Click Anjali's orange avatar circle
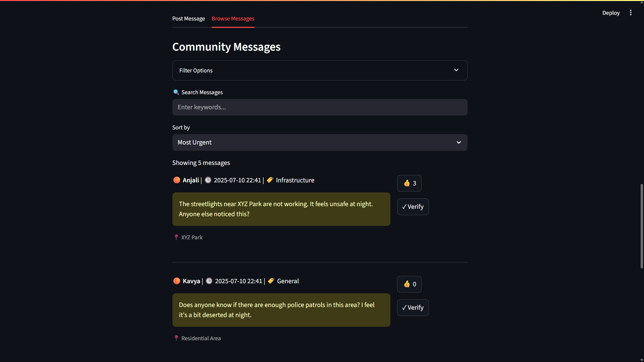 coord(177,180)
